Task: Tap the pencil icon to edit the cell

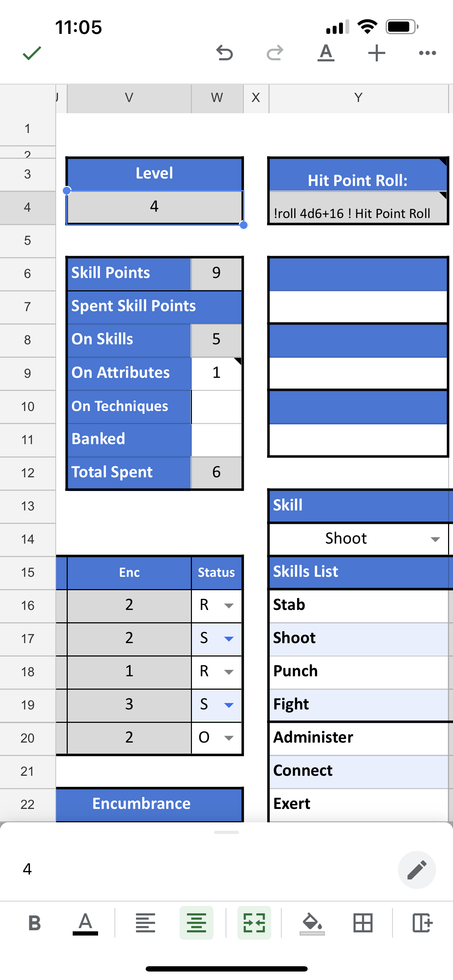Action: click(x=417, y=870)
